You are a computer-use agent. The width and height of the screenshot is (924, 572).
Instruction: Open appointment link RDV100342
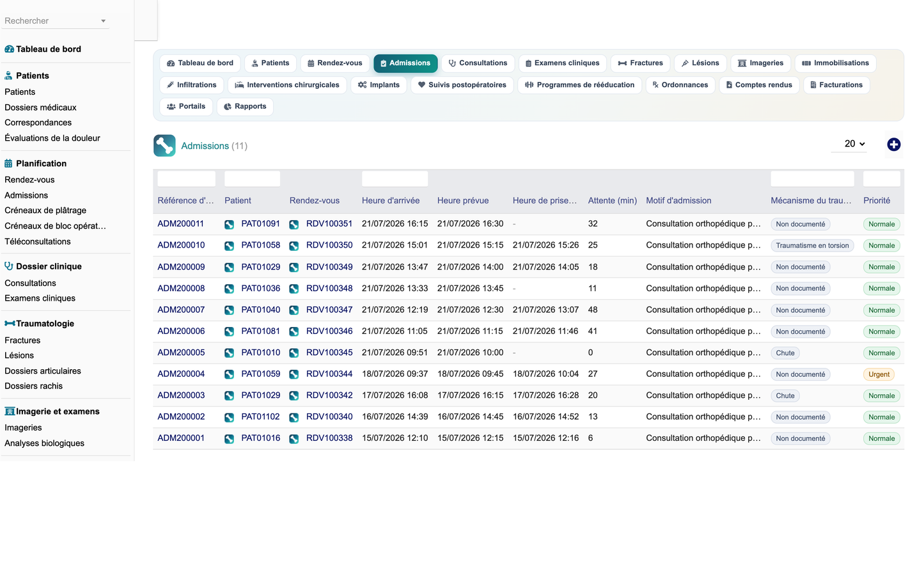[329, 395]
